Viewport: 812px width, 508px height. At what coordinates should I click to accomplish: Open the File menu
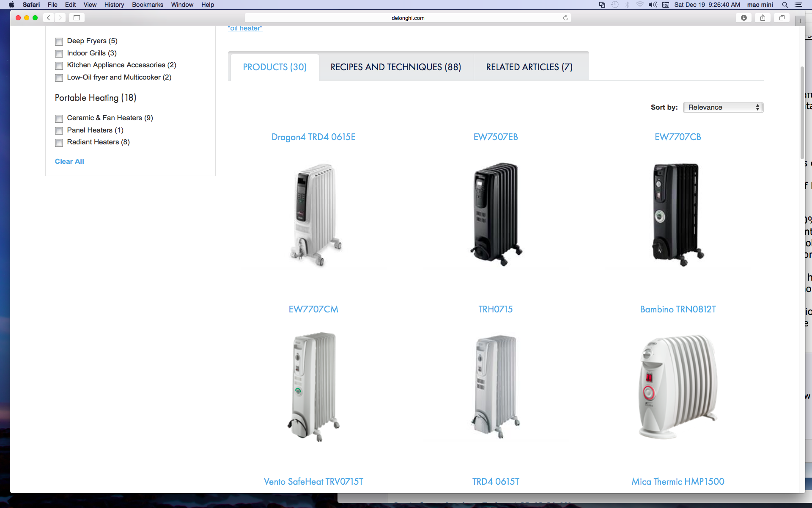tap(52, 5)
